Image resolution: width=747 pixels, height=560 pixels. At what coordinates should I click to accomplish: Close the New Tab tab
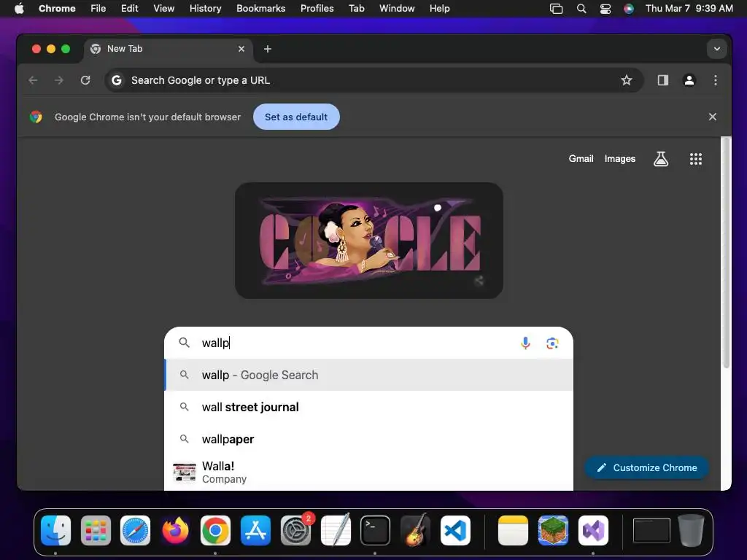pyautogui.click(x=241, y=49)
